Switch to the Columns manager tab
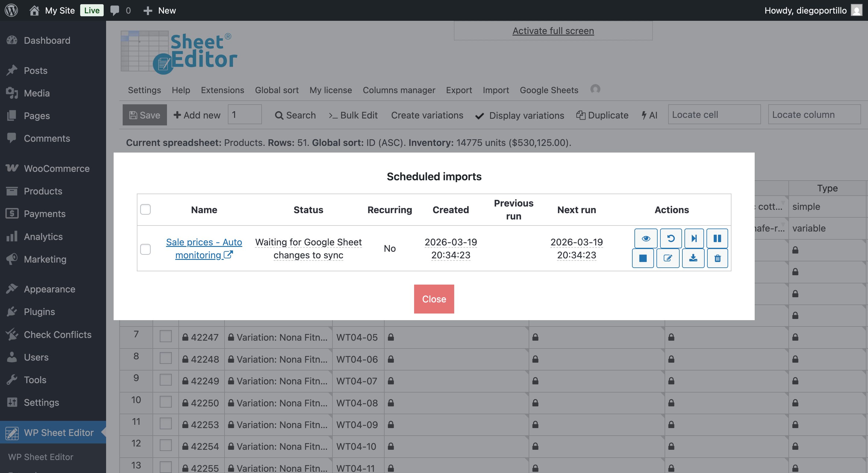The height and width of the screenshot is (473, 868). click(399, 90)
